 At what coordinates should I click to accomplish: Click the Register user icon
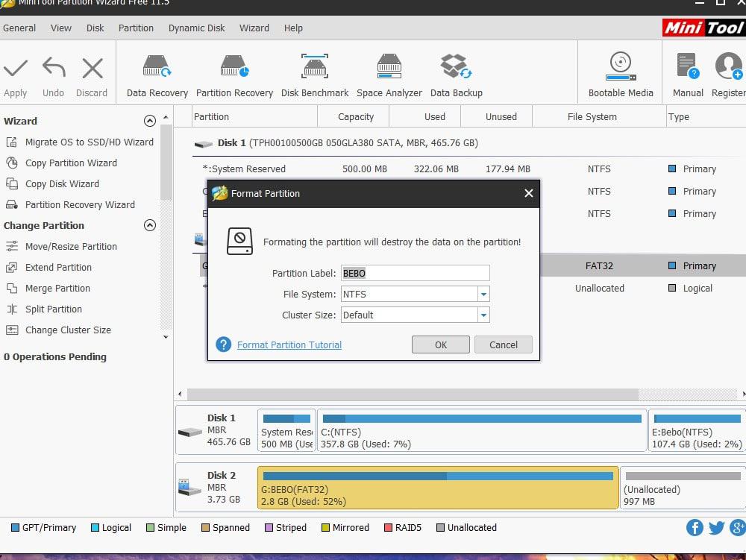(x=729, y=66)
